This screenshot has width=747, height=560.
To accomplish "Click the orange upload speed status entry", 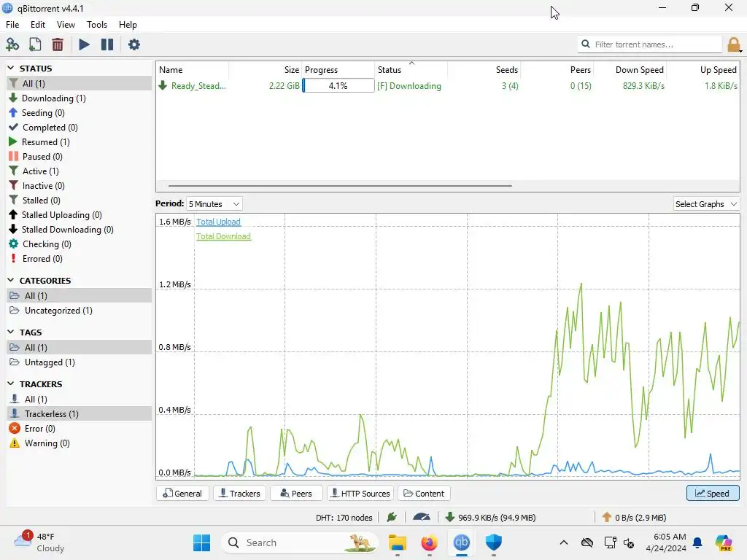I will 634,518.
